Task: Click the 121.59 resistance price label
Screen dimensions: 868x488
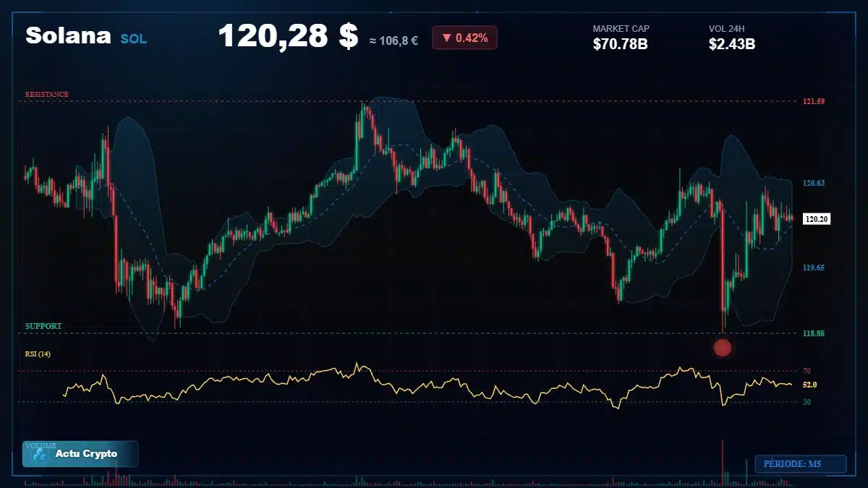Action: point(814,101)
